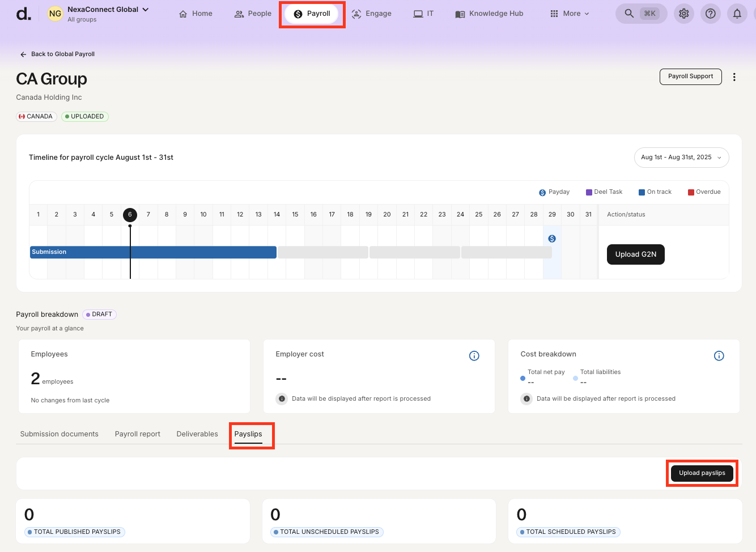Open the Submission documents tab
The width and height of the screenshot is (756, 552).
[60, 434]
